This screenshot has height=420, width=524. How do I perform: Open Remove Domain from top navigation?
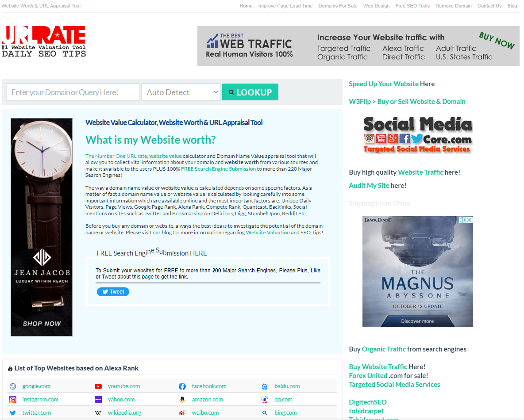point(453,6)
